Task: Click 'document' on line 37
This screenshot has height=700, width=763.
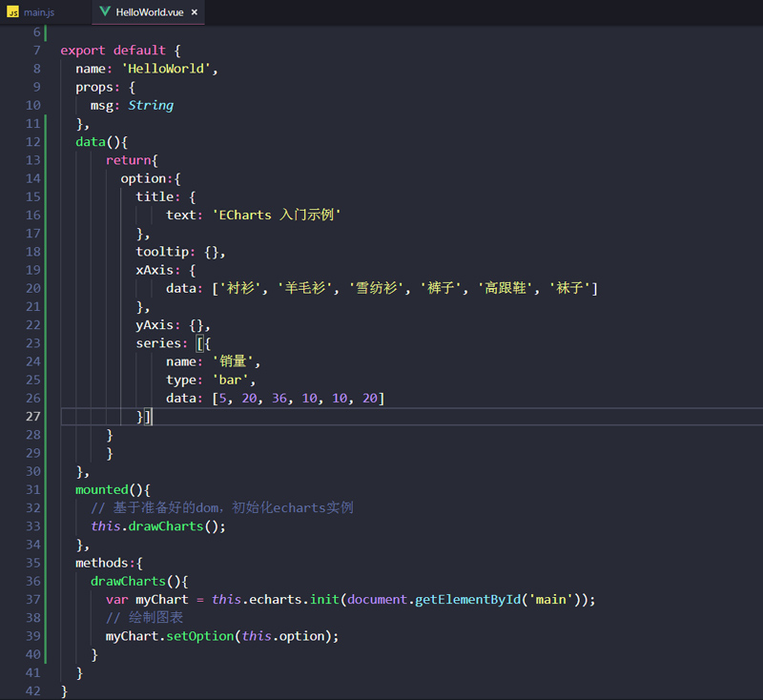Action: coord(377,600)
